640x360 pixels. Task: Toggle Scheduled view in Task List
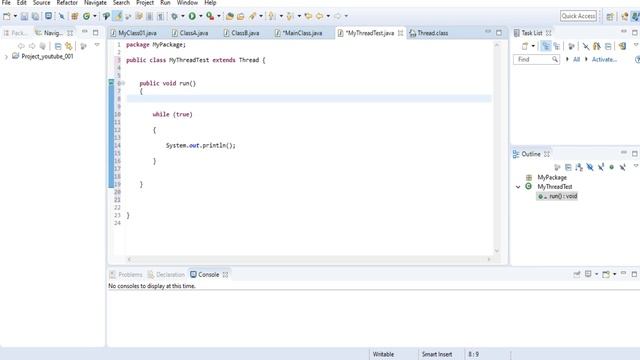pyautogui.click(x=556, y=46)
